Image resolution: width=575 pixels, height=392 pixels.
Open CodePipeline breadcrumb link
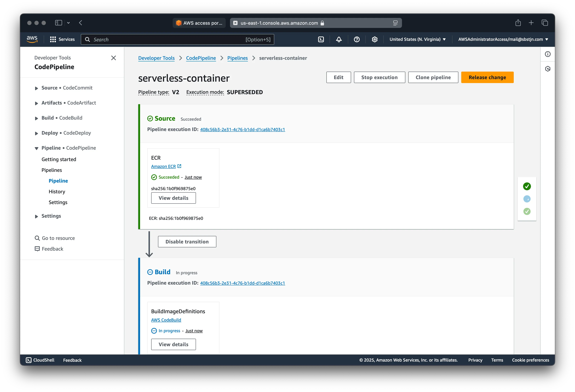pyautogui.click(x=201, y=58)
